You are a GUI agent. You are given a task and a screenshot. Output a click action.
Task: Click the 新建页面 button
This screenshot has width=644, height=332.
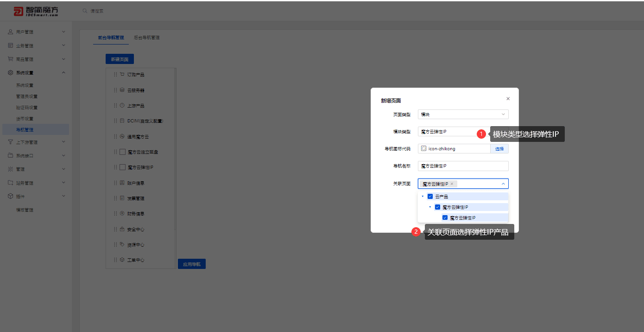click(x=120, y=59)
